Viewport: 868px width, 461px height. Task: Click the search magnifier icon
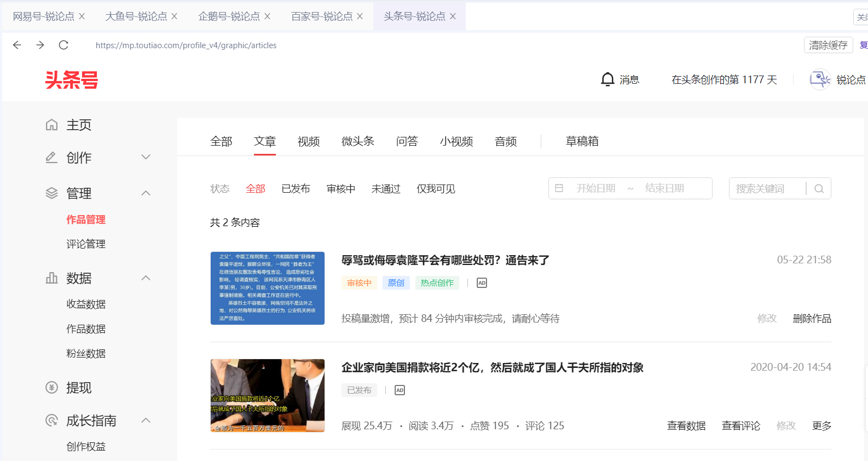tap(819, 188)
